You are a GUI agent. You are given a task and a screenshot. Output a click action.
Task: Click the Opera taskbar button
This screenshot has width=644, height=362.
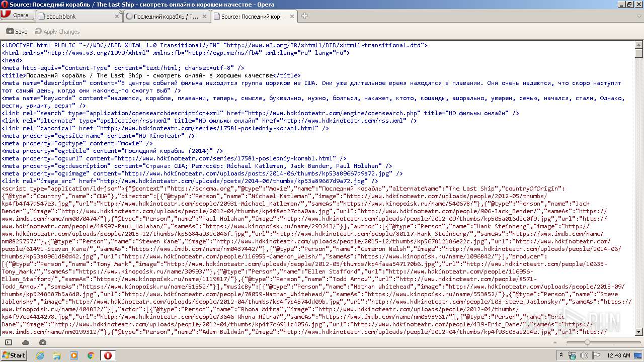coord(108,355)
